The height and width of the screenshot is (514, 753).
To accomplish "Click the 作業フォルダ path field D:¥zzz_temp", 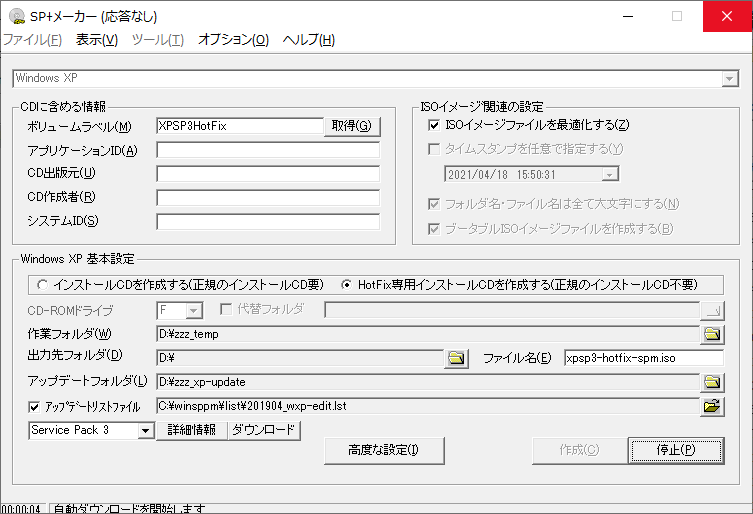I will 428,334.
